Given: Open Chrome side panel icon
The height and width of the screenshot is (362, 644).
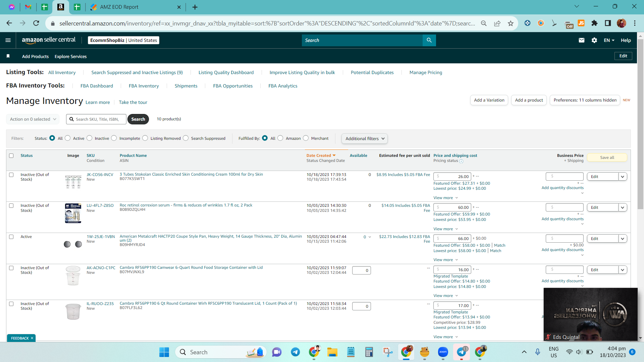Looking at the screenshot, I should point(608,23).
